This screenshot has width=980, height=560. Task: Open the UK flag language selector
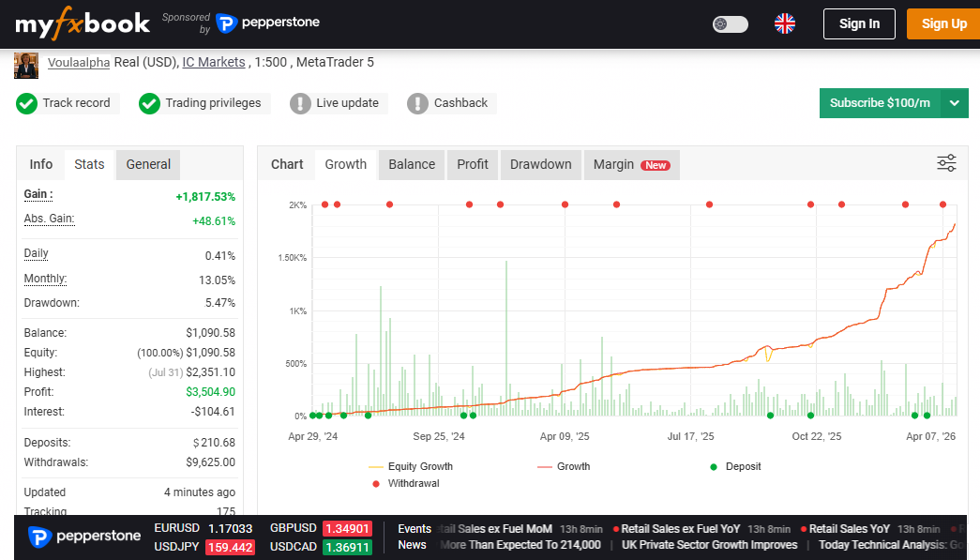pos(784,23)
